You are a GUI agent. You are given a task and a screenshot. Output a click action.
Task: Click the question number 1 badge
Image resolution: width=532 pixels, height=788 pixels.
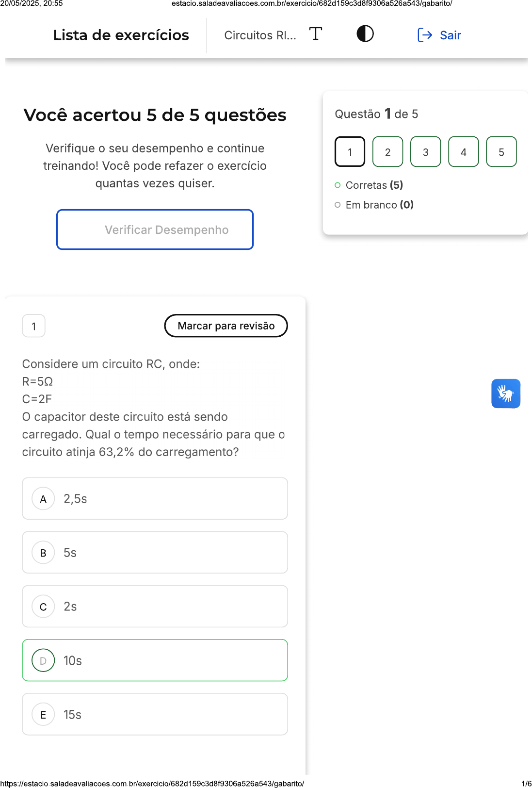(x=34, y=326)
